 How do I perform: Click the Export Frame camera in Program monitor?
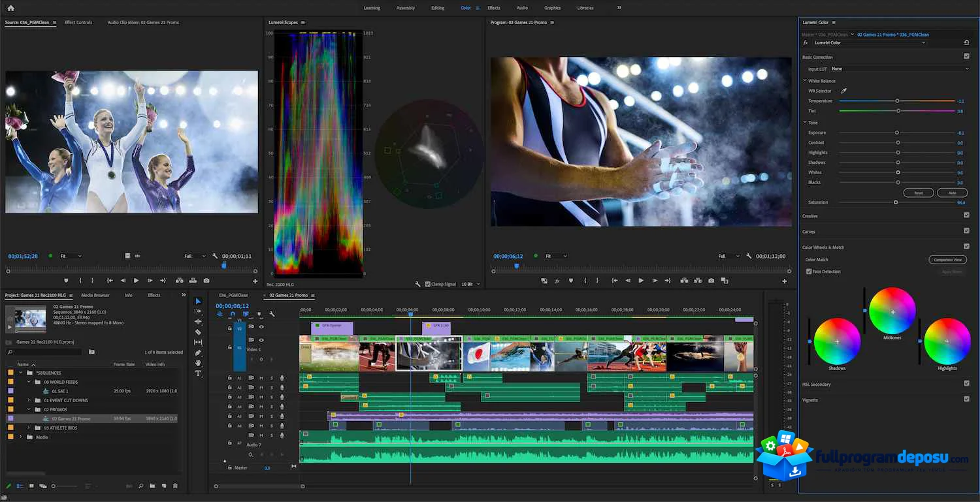pos(711,281)
